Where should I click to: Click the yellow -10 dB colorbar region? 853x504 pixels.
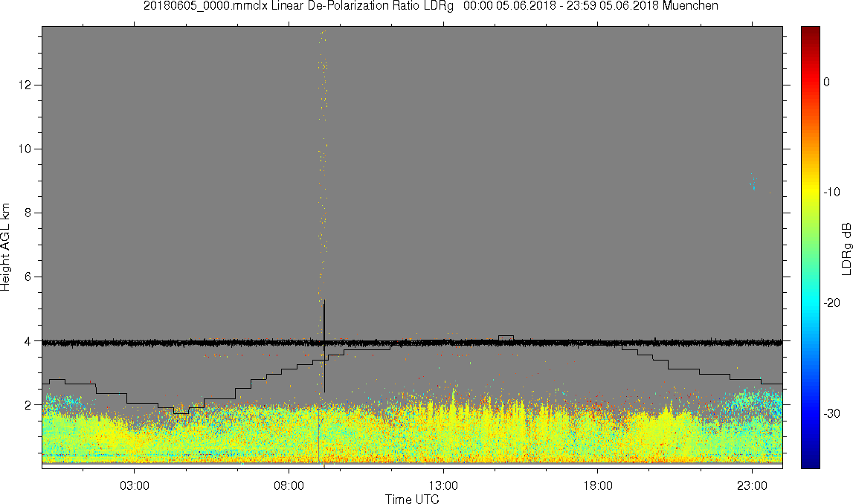pyautogui.click(x=810, y=192)
